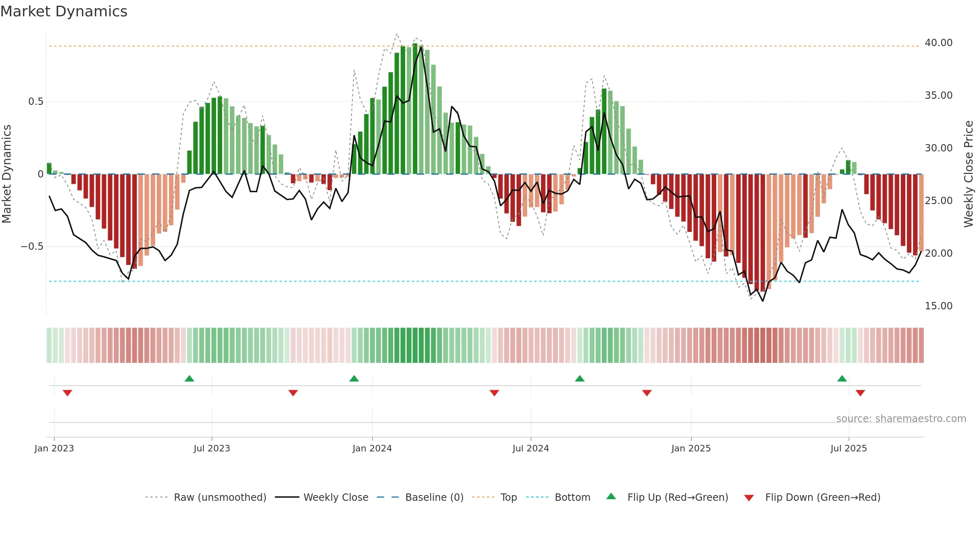The image size is (980, 551).
Task: Click the 40.00 price axis label
Action: [939, 43]
